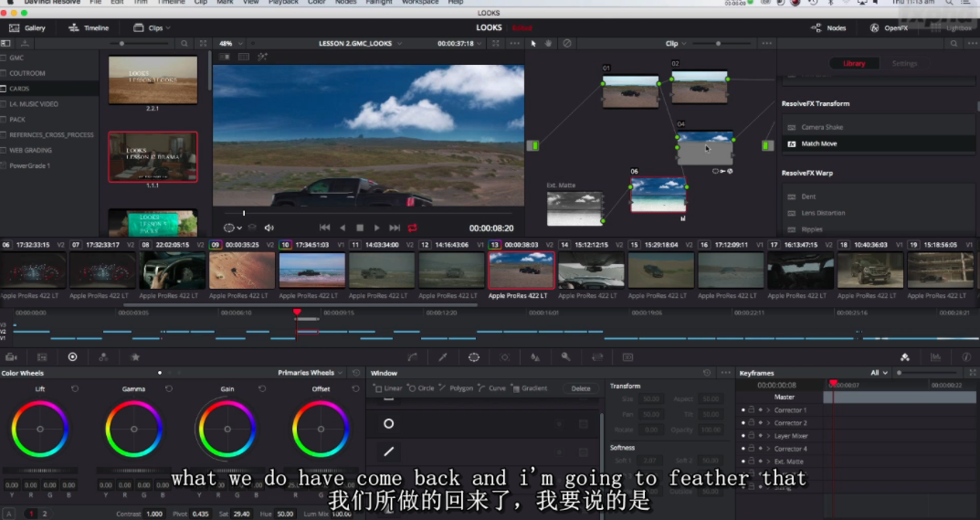Switch to the Settings tab in OpenFX

[904, 63]
